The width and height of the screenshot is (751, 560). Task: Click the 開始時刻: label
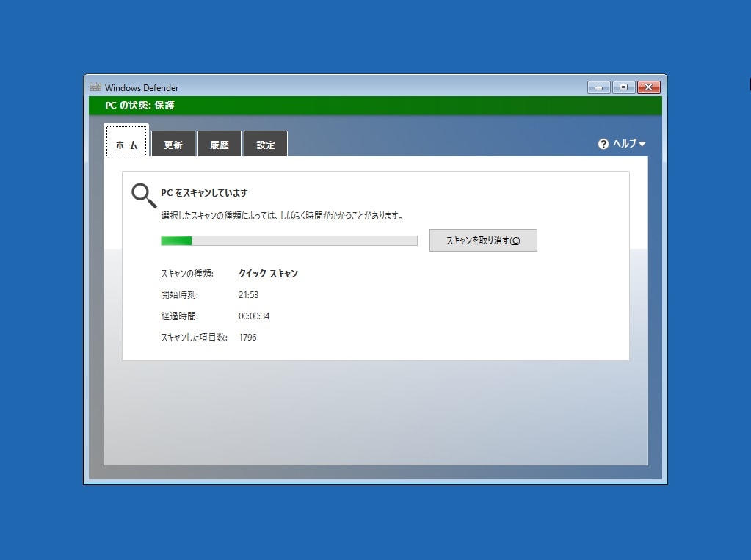tap(179, 294)
